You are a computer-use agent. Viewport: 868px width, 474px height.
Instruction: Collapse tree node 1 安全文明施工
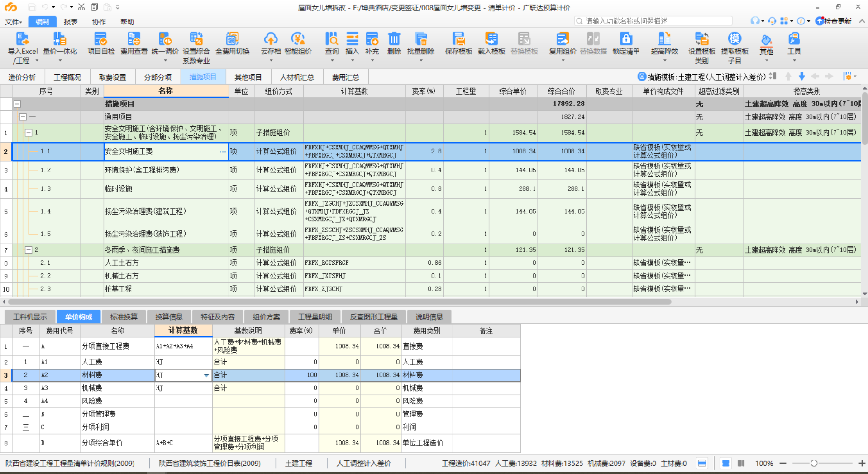pos(28,133)
